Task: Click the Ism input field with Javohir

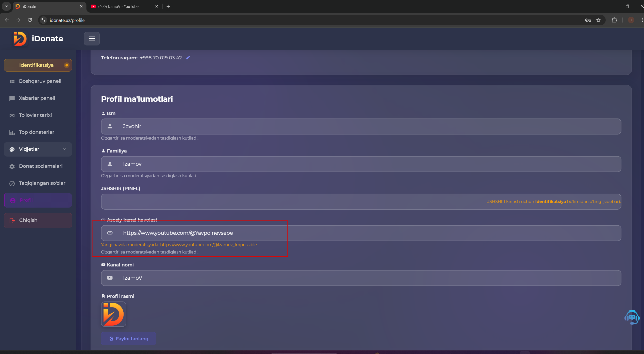Action: (361, 126)
